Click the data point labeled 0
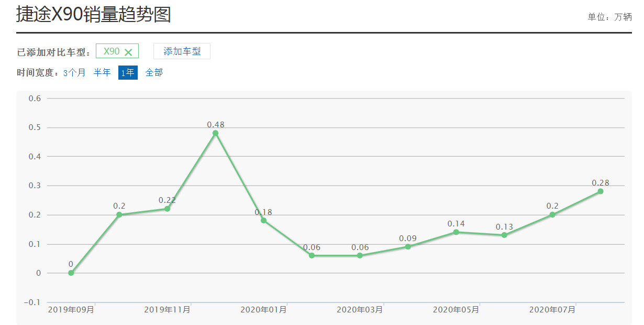This screenshot has height=325, width=644. pyautogui.click(x=71, y=273)
